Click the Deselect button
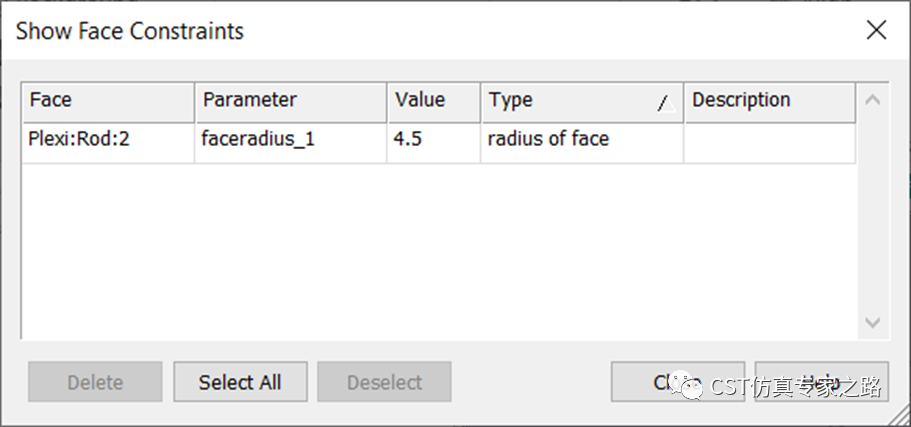 coord(384,382)
